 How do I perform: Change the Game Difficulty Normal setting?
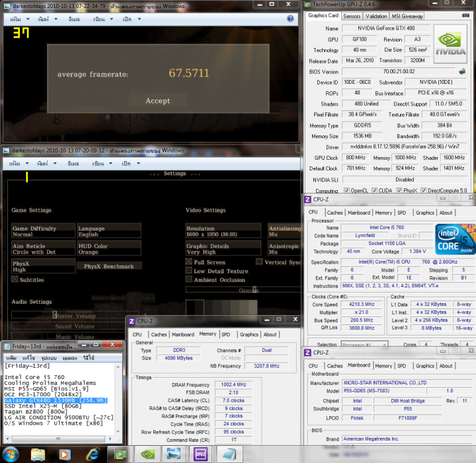(x=44, y=231)
